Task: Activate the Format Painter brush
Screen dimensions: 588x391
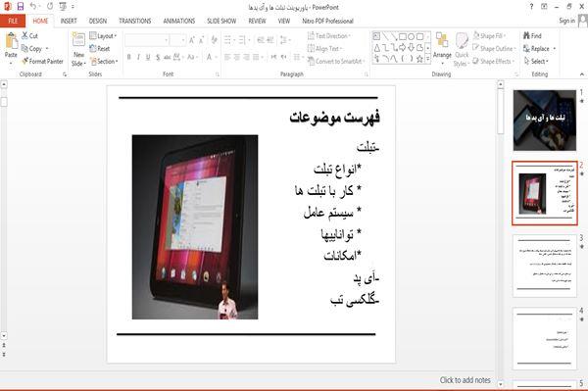Action: pos(24,61)
